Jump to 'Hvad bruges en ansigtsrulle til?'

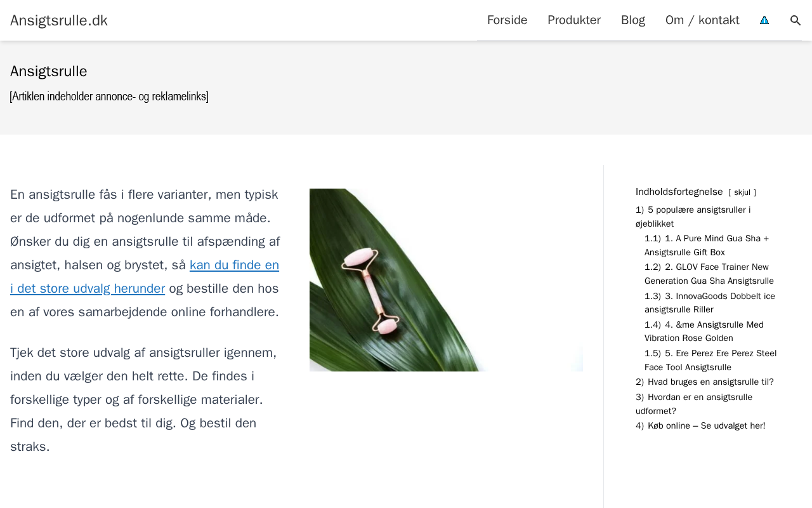pos(704,382)
